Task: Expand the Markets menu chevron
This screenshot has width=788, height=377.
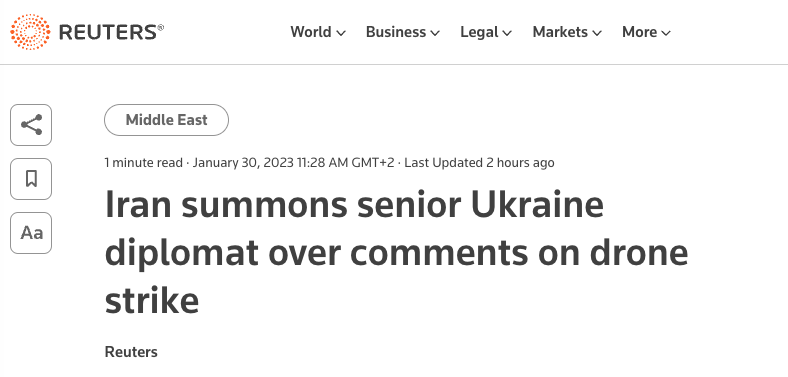Action: click(597, 34)
